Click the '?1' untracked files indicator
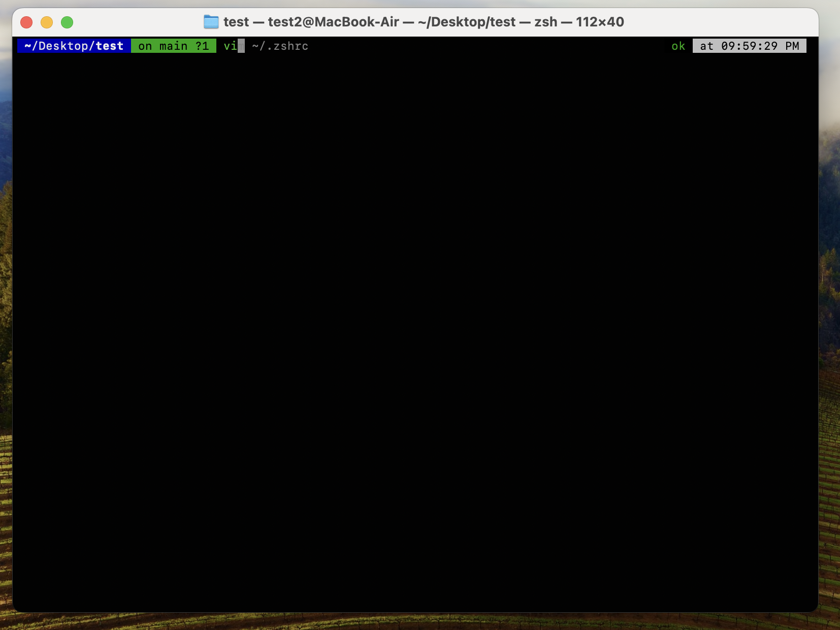This screenshot has height=630, width=840. 203,46
